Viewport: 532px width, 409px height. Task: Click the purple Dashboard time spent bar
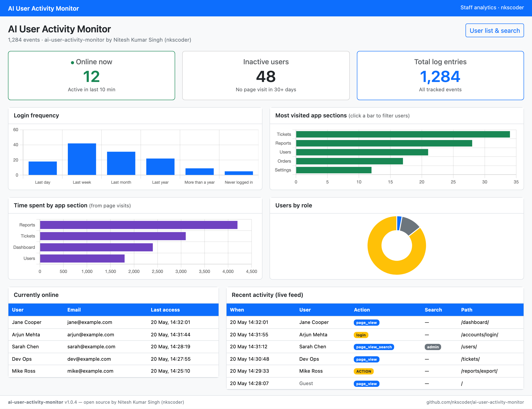point(96,247)
